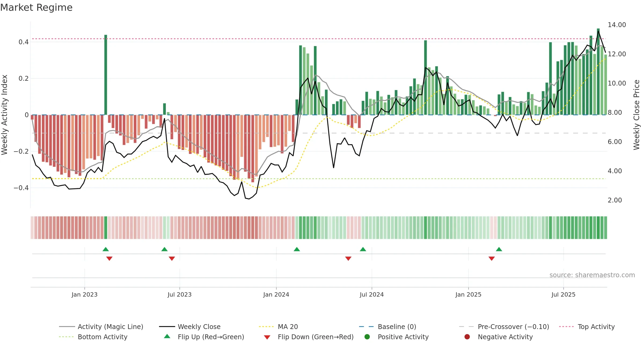The image size is (644, 362).
Task: Click the Jan 2023 axis tick label
Action: click(85, 295)
